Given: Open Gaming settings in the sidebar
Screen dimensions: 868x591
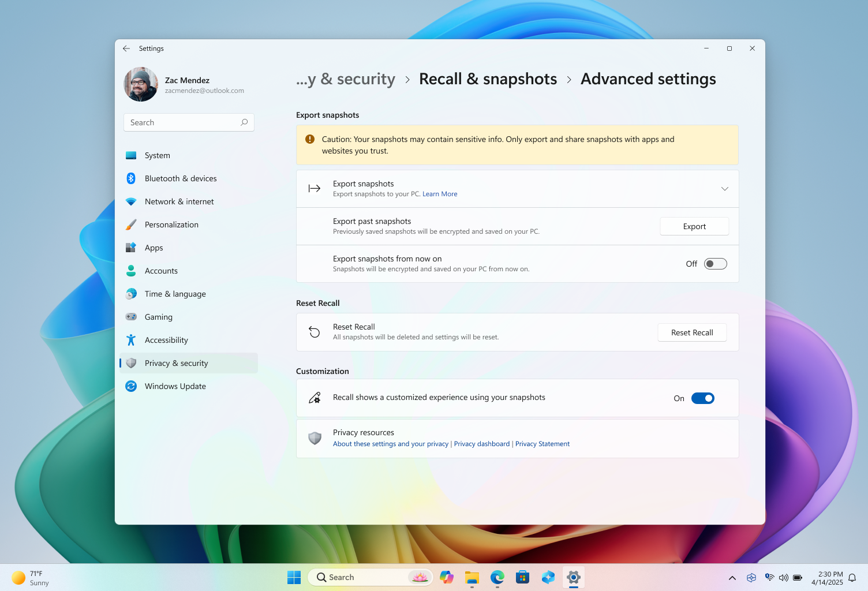Looking at the screenshot, I should point(158,317).
